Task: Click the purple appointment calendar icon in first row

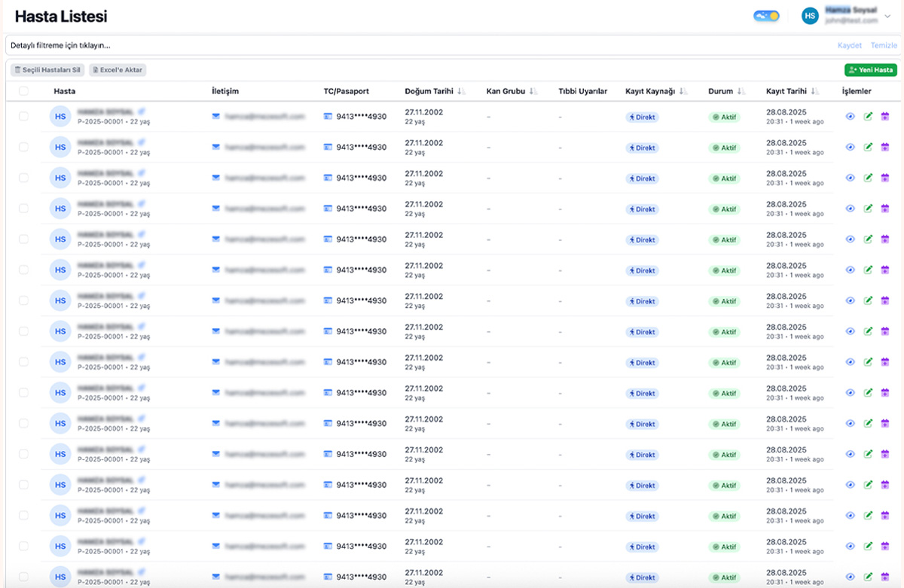Action: coord(885,116)
